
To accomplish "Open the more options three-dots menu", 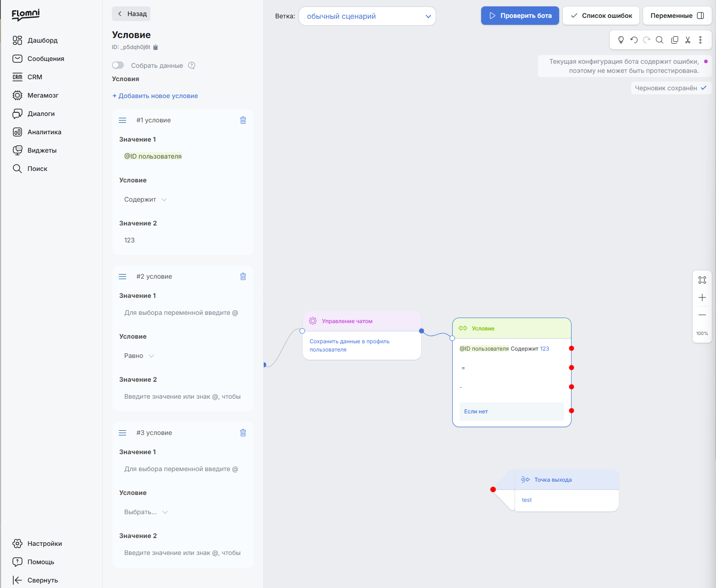I will pyautogui.click(x=700, y=40).
